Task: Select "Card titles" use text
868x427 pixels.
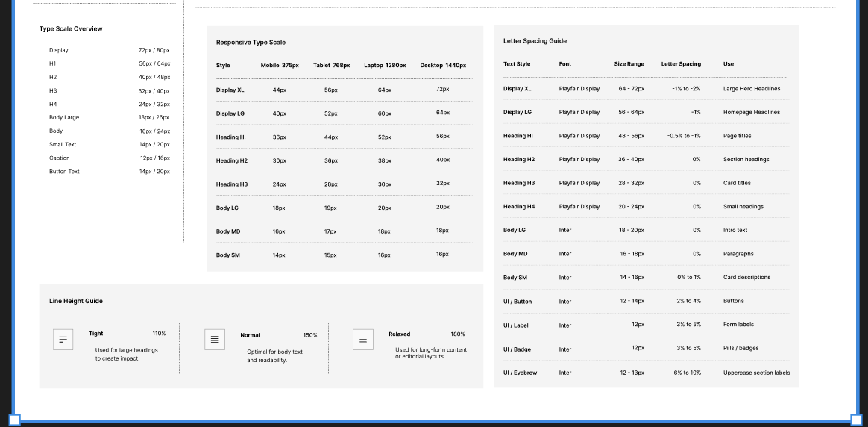Action: coord(737,183)
